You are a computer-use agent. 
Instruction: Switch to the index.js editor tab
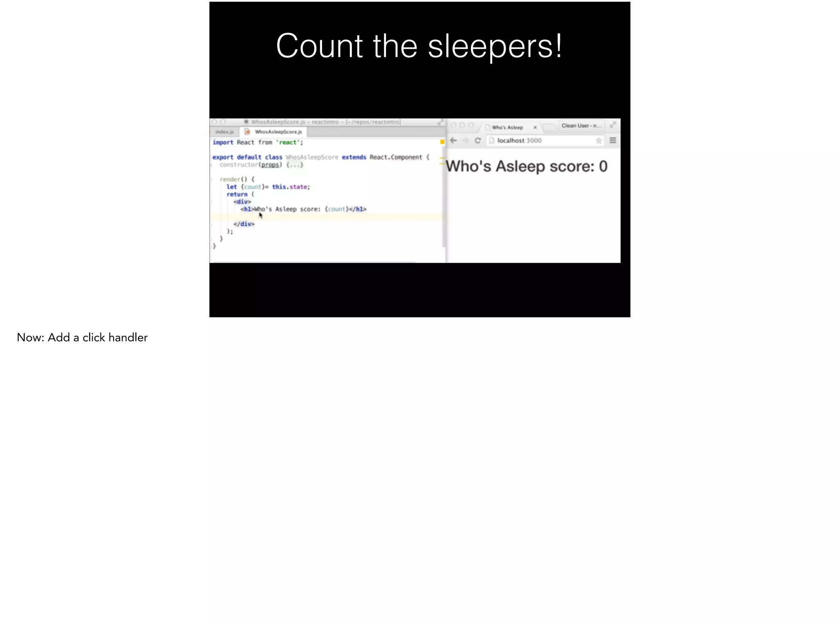pyautogui.click(x=224, y=132)
